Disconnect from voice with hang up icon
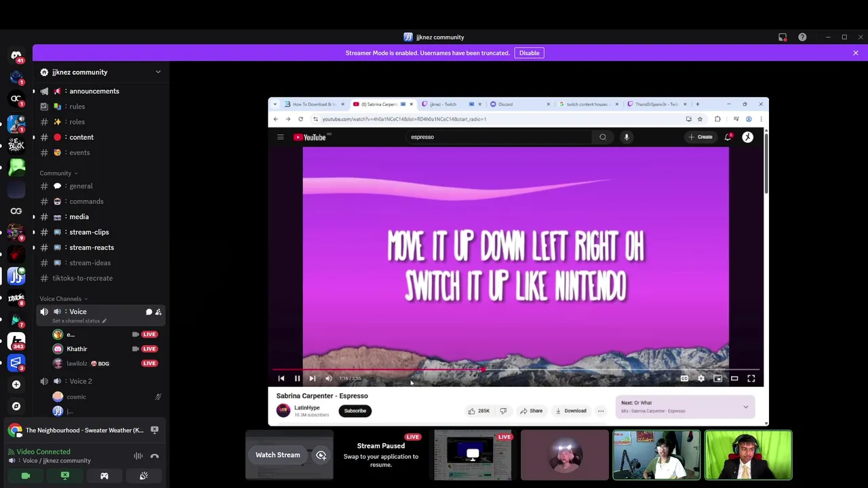This screenshot has height=488, width=868. tap(155, 456)
